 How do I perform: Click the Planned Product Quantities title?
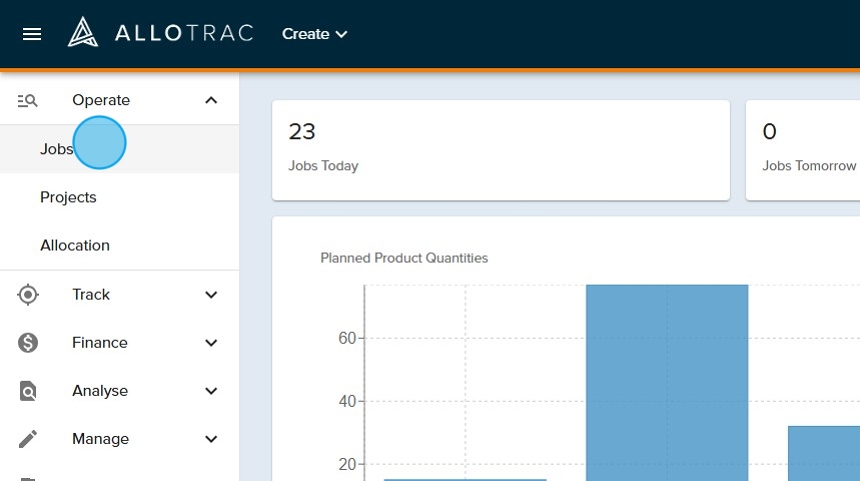[x=404, y=258]
